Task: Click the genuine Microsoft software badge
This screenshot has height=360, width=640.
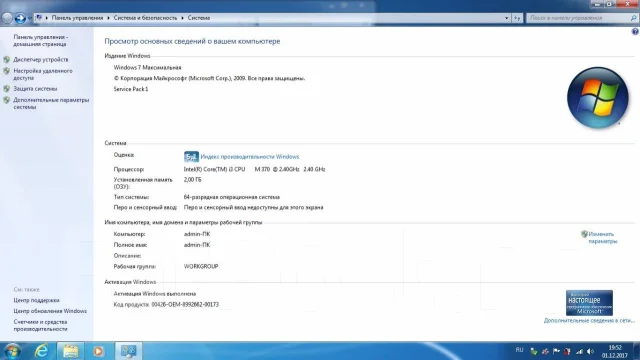Action: pyautogui.click(x=589, y=303)
